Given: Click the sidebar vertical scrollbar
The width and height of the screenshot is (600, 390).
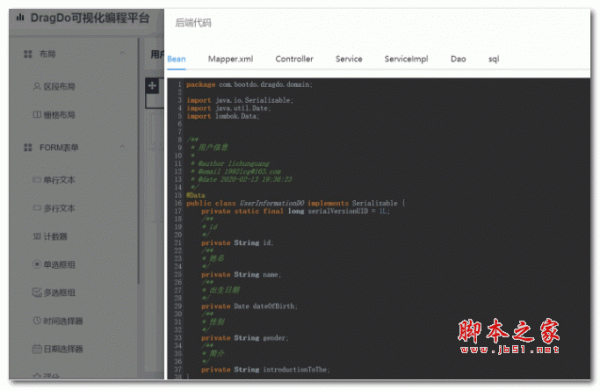Looking at the screenshot, I should [x=139, y=161].
